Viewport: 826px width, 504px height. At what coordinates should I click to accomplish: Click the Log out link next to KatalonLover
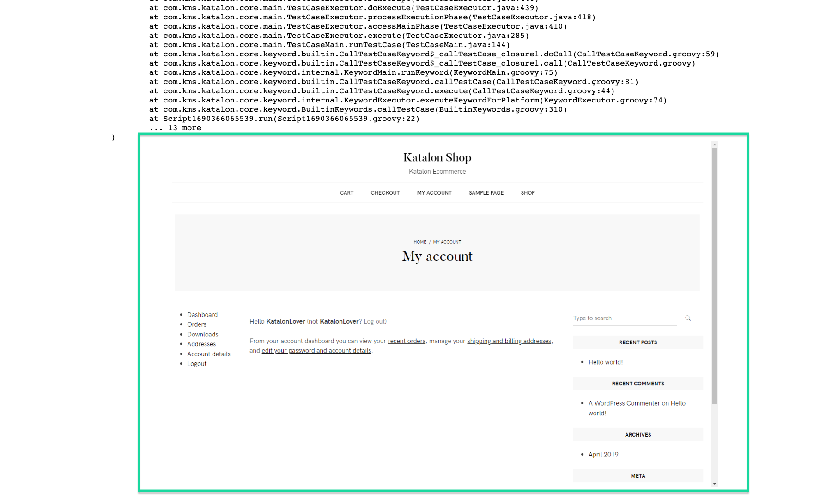(374, 321)
